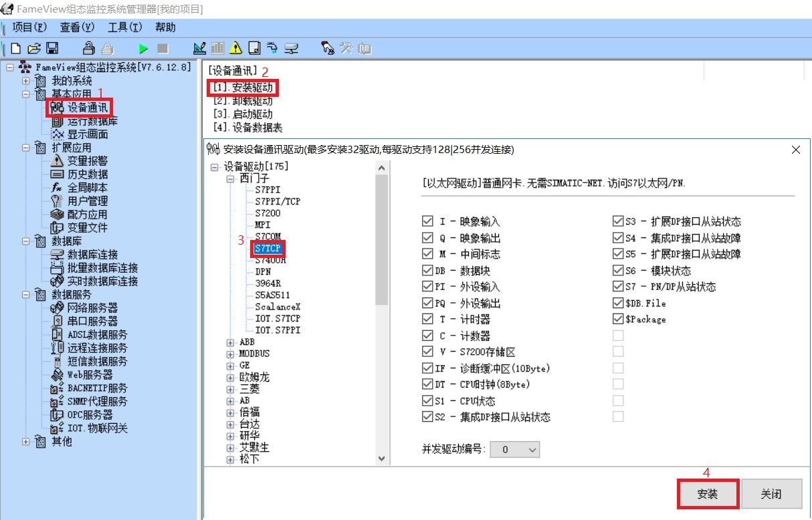Open OPC服务器 tree node
The width and height of the screenshot is (812, 520).
(90, 415)
